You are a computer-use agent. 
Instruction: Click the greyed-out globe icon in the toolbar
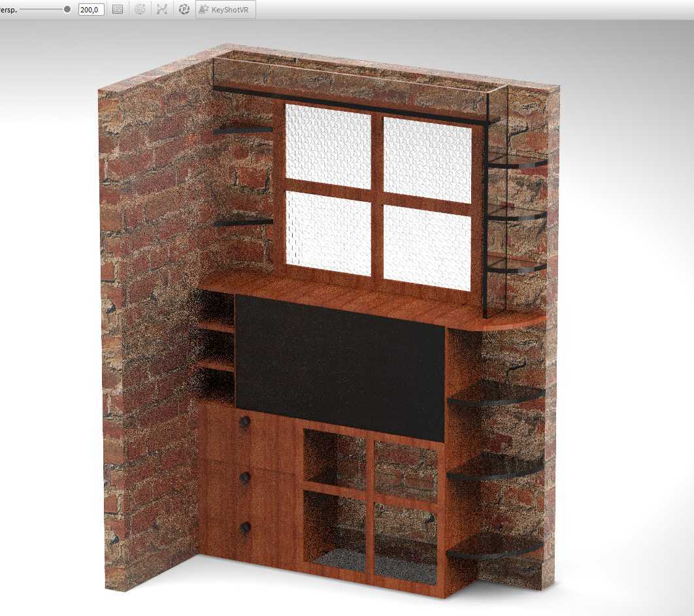[140, 9]
